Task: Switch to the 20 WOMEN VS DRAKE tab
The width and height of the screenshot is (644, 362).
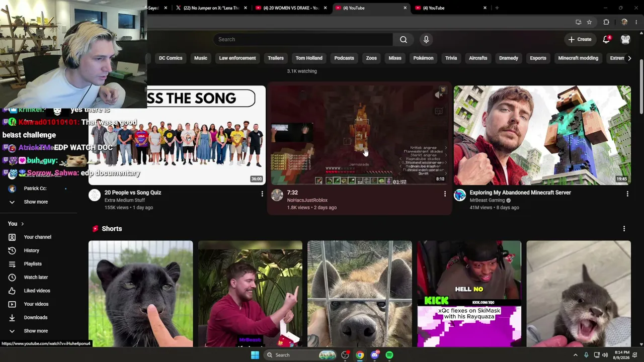Action: 291,8
